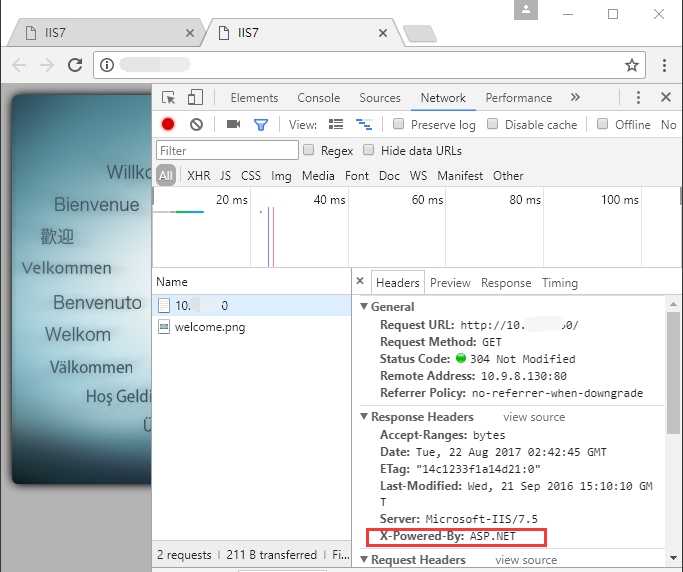
Task: Stop recording network log with red button
Action: coord(168,125)
